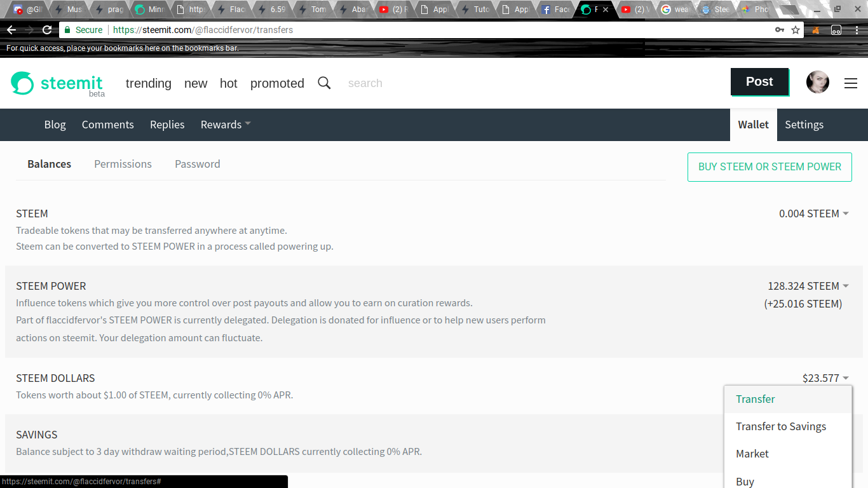This screenshot has width=868, height=488.
Task: Choose Transfer from the dropdown menu
Action: [x=788, y=399]
